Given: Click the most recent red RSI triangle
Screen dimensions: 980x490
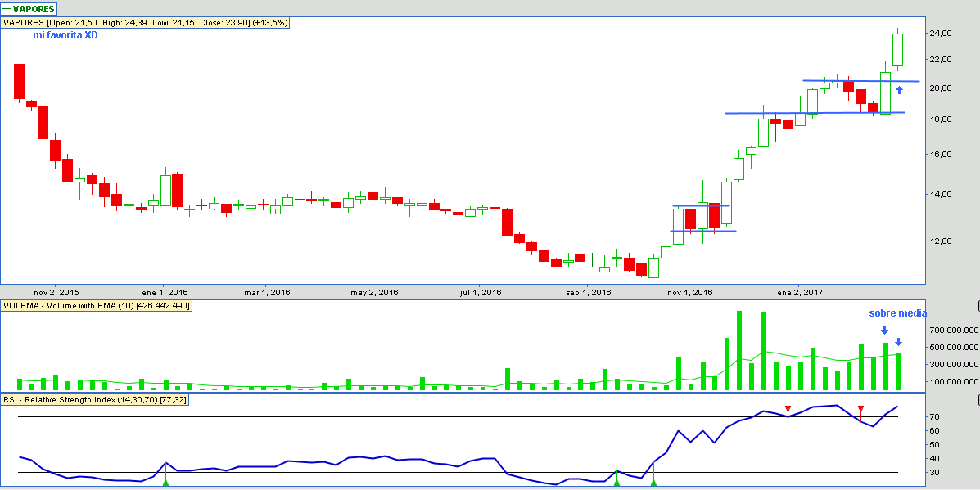Looking at the screenshot, I should [860, 410].
